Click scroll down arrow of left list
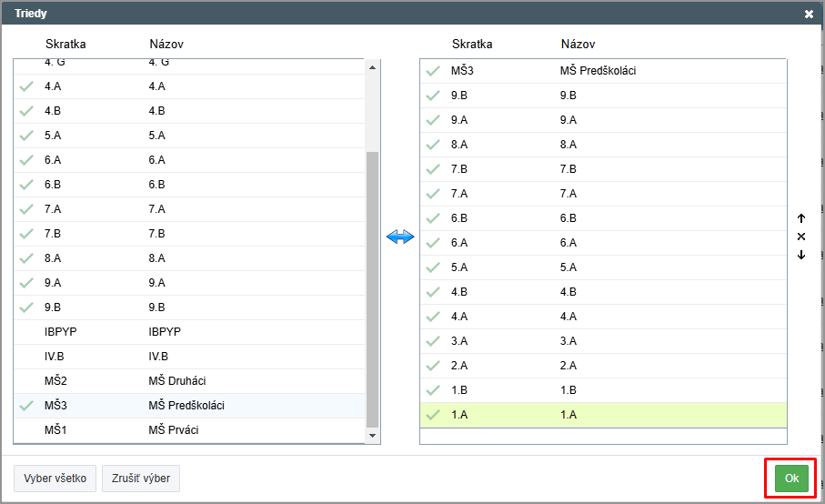The height and width of the screenshot is (504, 825). pyautogui.click(x=373, y=436)
